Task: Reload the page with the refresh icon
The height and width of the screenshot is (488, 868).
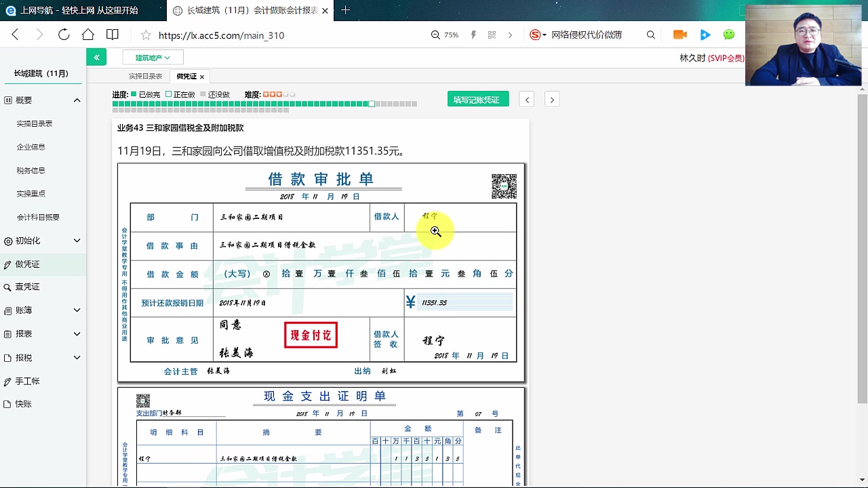Action: click(x=64, y=35)
